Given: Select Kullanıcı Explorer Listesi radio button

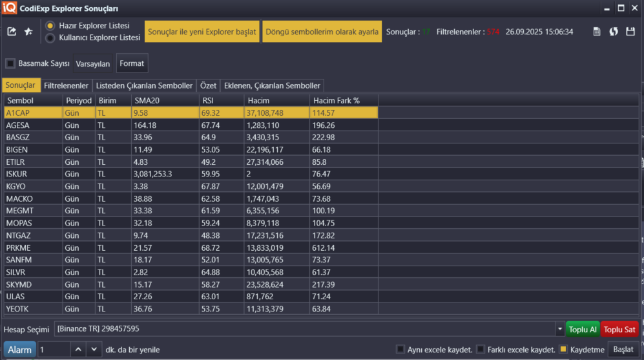Looking at the screenshot, I should tap(50, 38).
